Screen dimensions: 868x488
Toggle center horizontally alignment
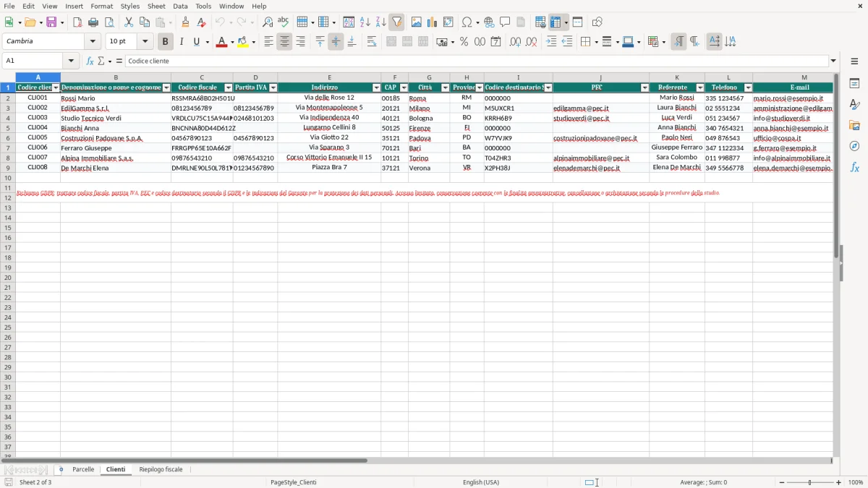(284, 42)
